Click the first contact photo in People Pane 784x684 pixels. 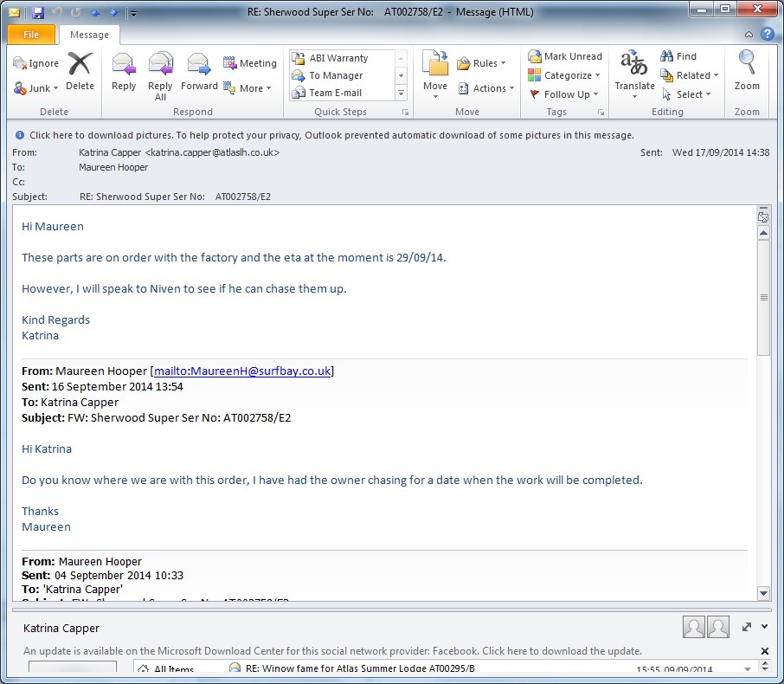(x=693, y=627)
